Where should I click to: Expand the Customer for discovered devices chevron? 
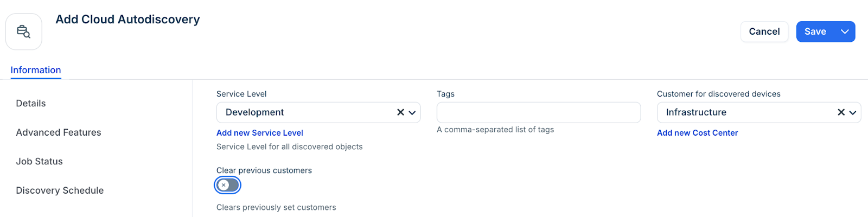coord(853,112)
